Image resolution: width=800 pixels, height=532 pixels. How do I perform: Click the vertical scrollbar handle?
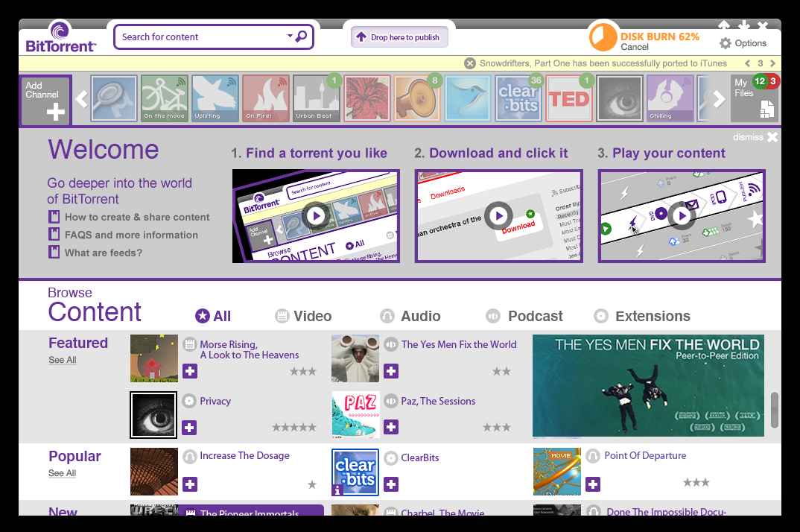[775, 410]
